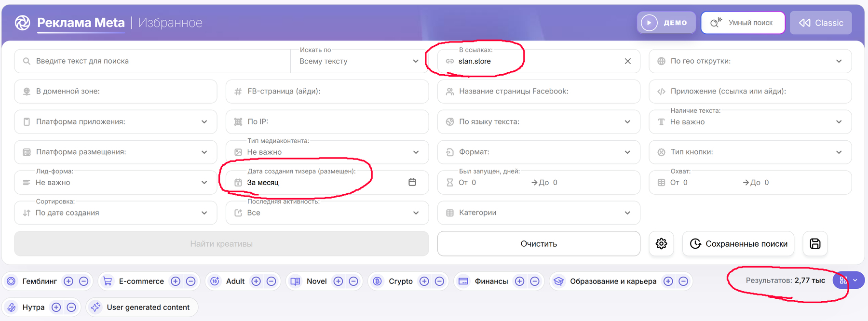The height and width of the screenshot is (321, 868).
Task: Open search settings gear icon
Action: pyautogui.click(x=661, y=244)
